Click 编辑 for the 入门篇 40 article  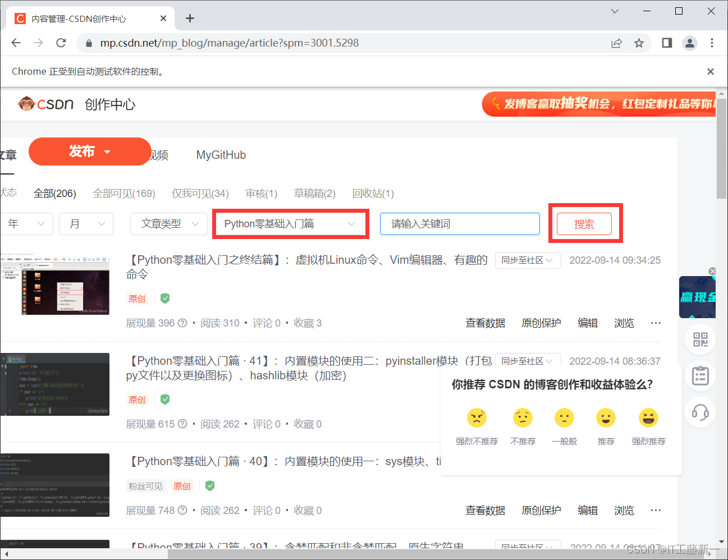[x=588, y=510]
